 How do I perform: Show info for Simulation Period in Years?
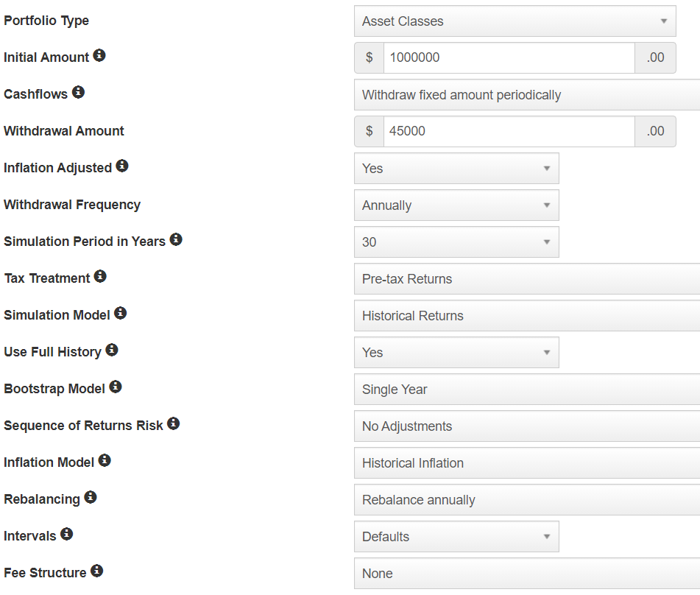point(176,239)
